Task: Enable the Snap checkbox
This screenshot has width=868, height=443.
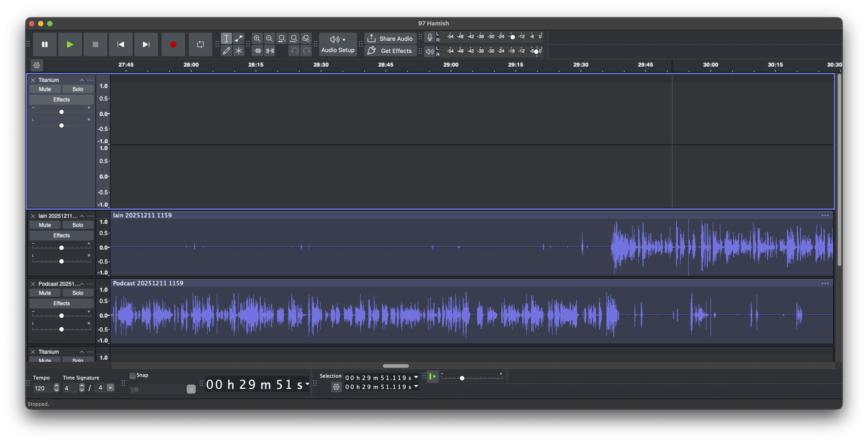Action: (x=132, y=376)
